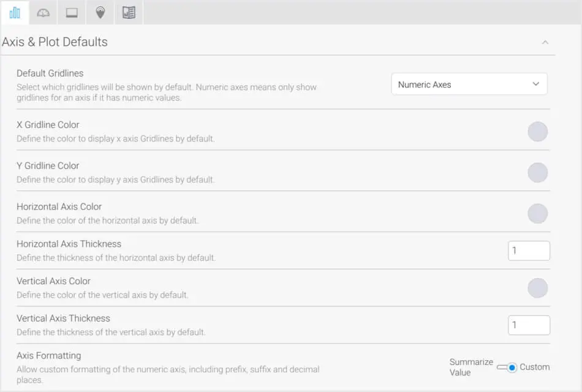Collapse the Axis & Plot Defaults section
The width and height of the screenshot is (582, 392).
click(545, 42)
